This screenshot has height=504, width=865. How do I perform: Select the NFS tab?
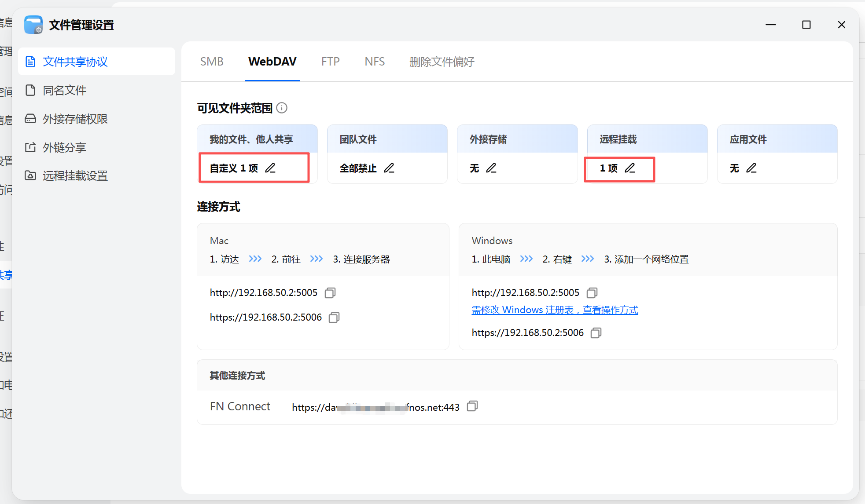point(375,62)
